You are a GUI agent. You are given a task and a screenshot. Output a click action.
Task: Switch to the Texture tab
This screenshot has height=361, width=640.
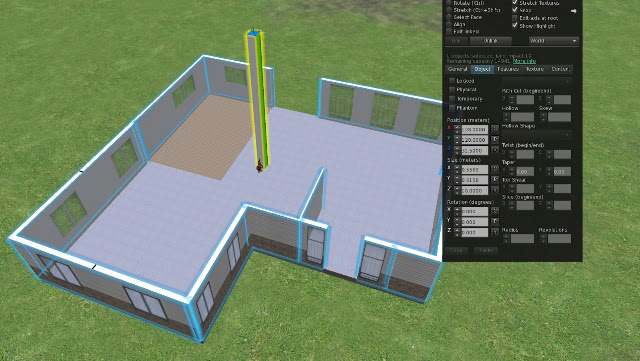coord(535,69)
